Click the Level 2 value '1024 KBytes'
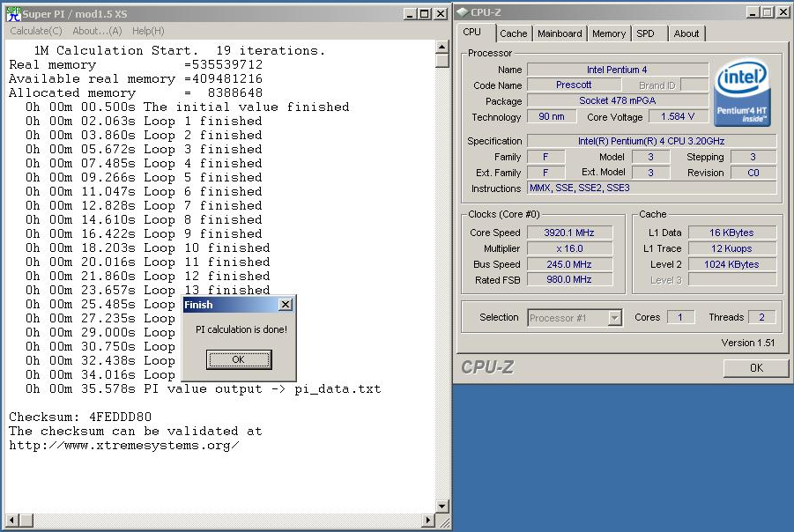 pos(731,264)
